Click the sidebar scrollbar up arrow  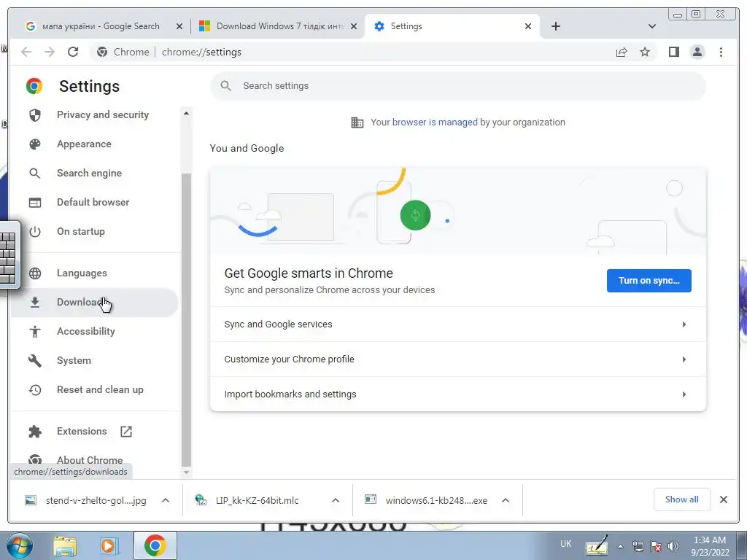(x=186, y=113)
